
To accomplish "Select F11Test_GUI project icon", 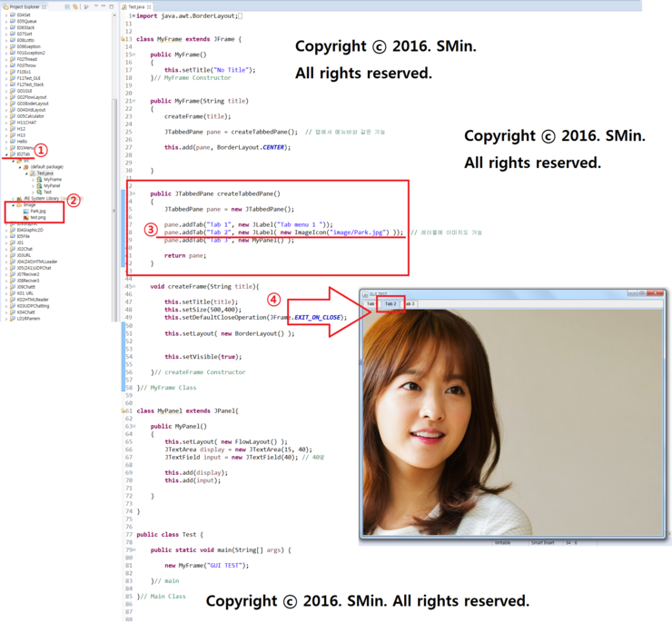I will click(x=13, y=78).
